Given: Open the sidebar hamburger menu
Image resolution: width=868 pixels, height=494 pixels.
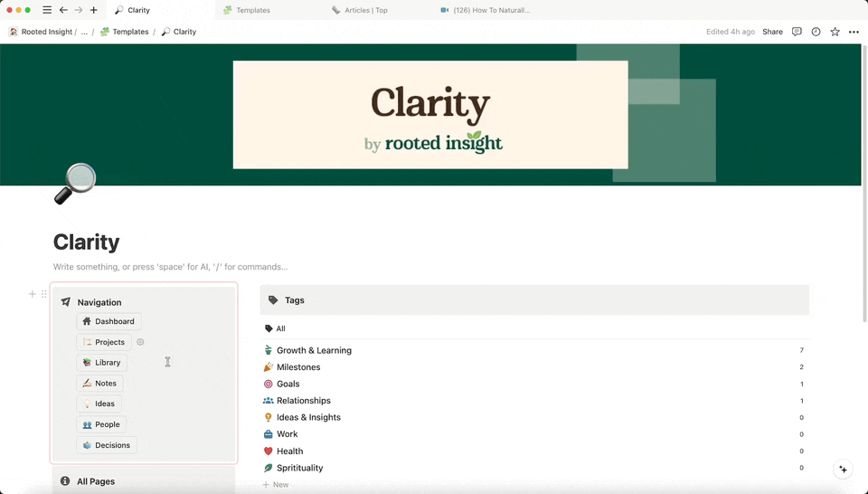Looking at the screenshot, I should point(47,10).
